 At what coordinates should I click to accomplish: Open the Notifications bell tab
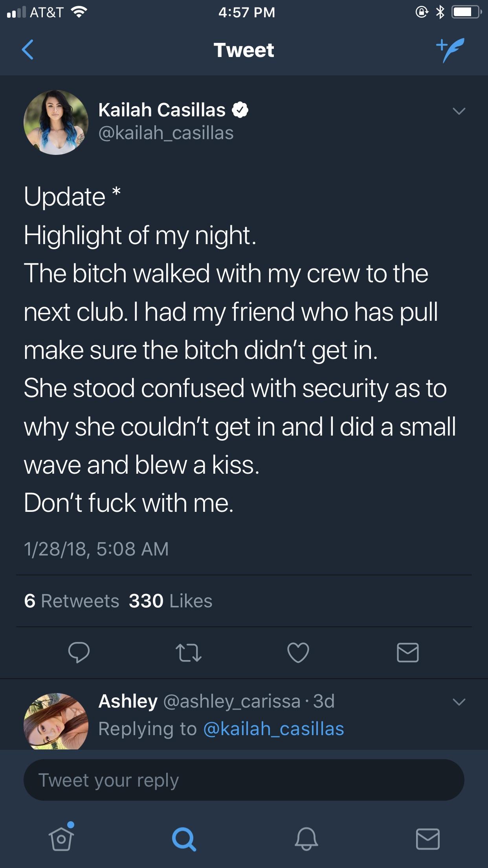tap(306, 839)
